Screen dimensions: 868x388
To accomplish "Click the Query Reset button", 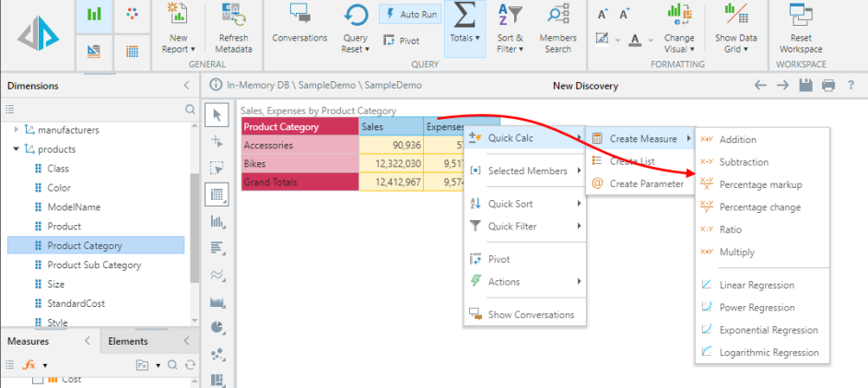I will pyautogui.click(x=355, y=29).
